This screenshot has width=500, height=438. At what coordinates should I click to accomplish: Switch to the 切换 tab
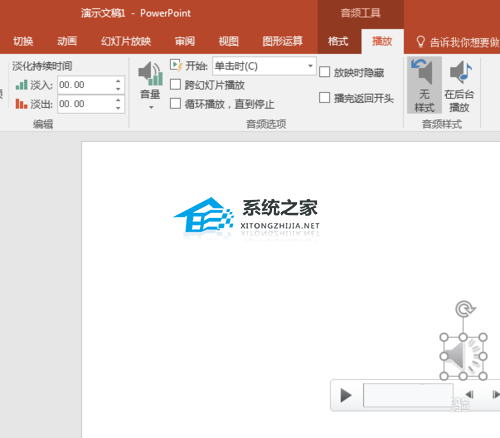23,41
